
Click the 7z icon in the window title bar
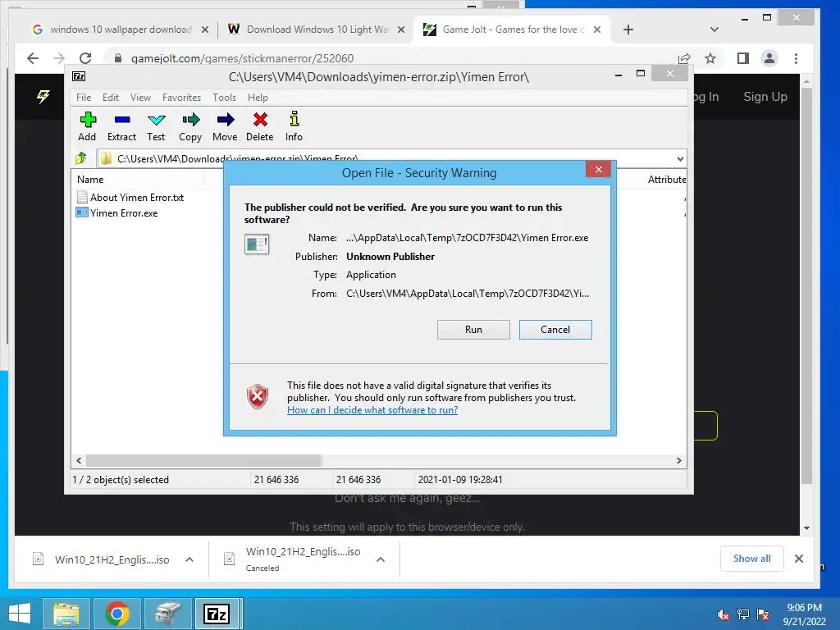(79, 76)
